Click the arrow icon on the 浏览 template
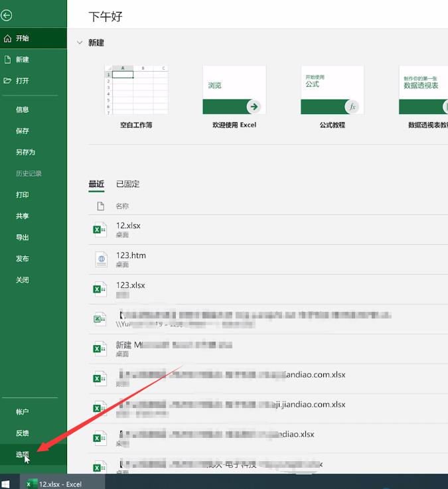This screenshot has height=489, width=448. click(x=254, y=107)
